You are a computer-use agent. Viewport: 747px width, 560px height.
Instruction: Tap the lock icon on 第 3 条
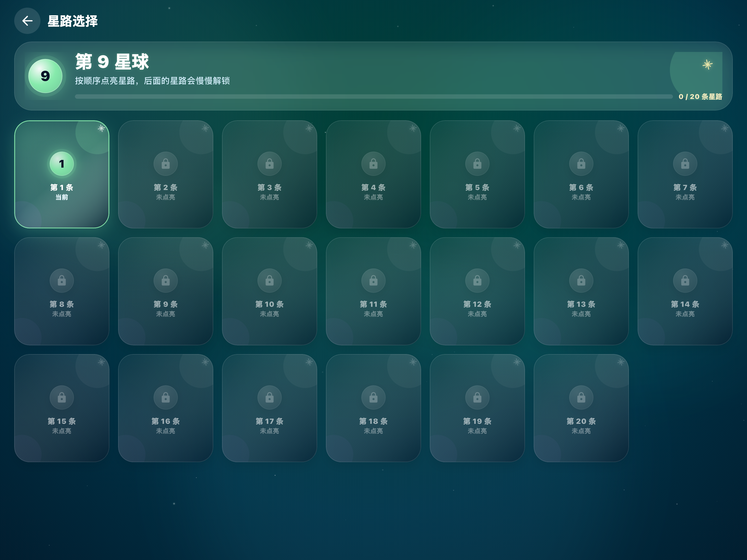pos(270,164)
